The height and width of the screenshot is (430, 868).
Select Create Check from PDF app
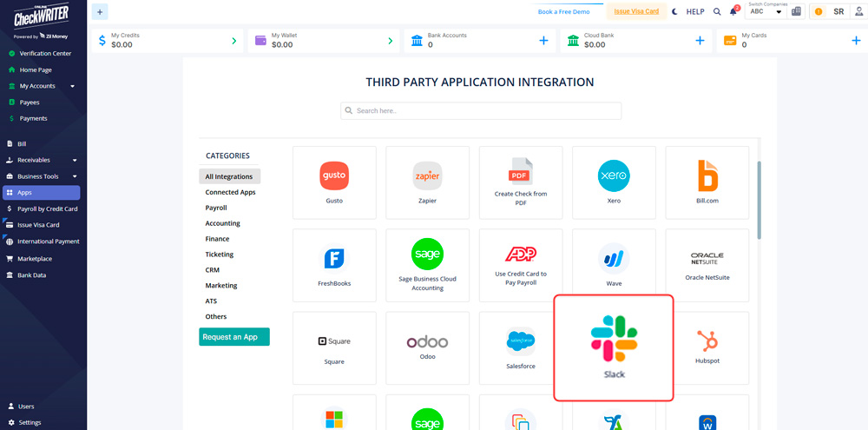[x=521, y=182]
